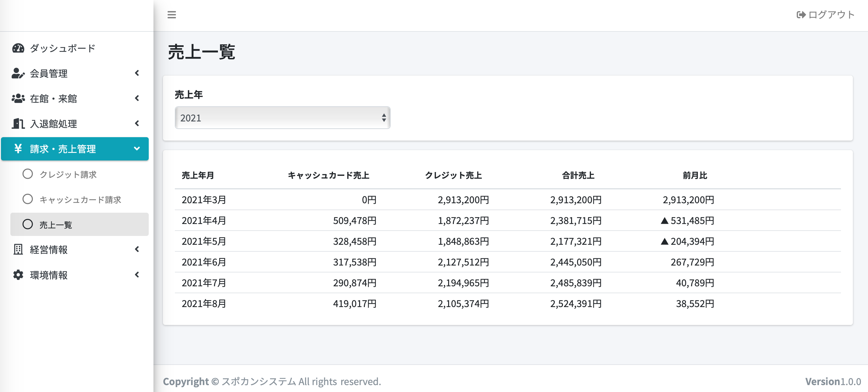The height and width of the screenshot is (392, 868).
Task: Click the 売上年月 column header
Action: pos(198,175)
